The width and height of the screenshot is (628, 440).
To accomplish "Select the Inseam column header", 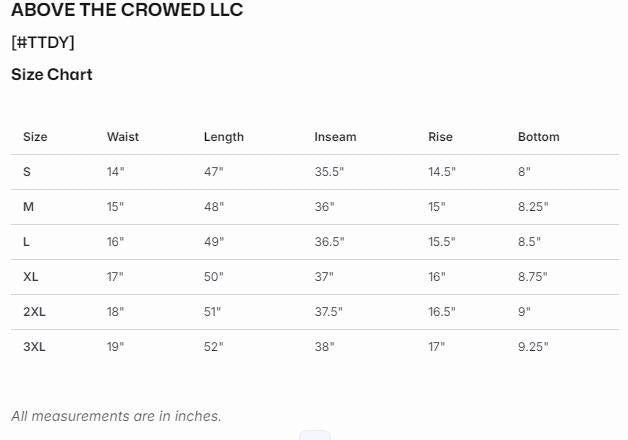I will (335, 137).
